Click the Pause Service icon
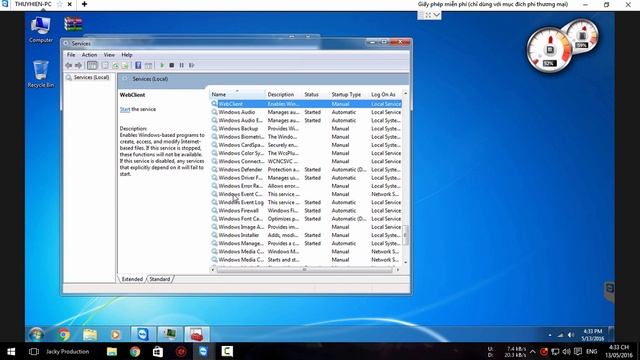This screenshot has width=640, height=360. pyautogui.click(x=182, y=65)
